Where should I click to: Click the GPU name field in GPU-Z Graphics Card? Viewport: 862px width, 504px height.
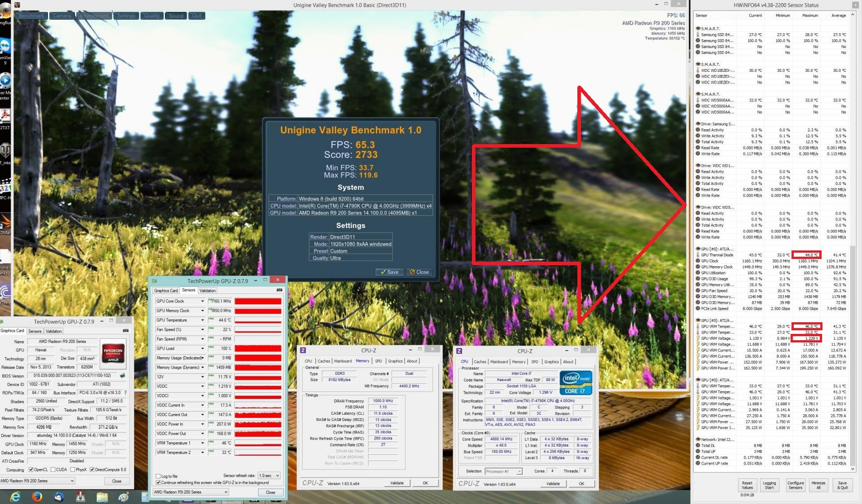point(62,342)
